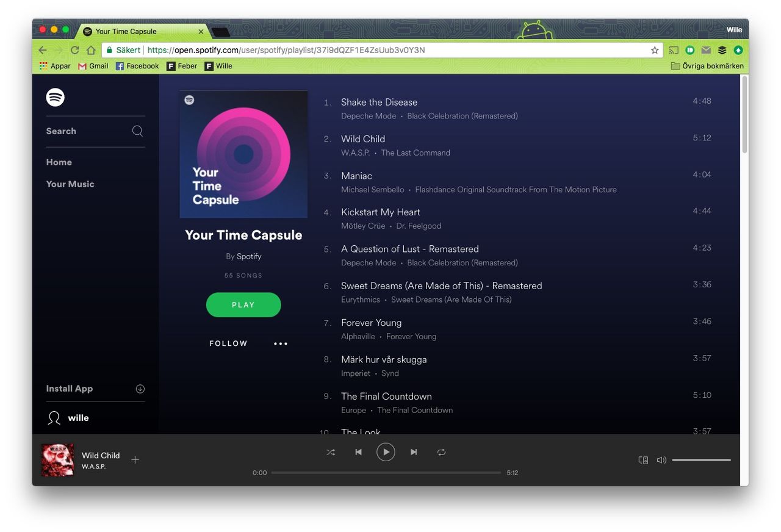The width and height of the screenshot is (781, 532).
Task: Toggle shuffle playback
Action: pos(331,452)
